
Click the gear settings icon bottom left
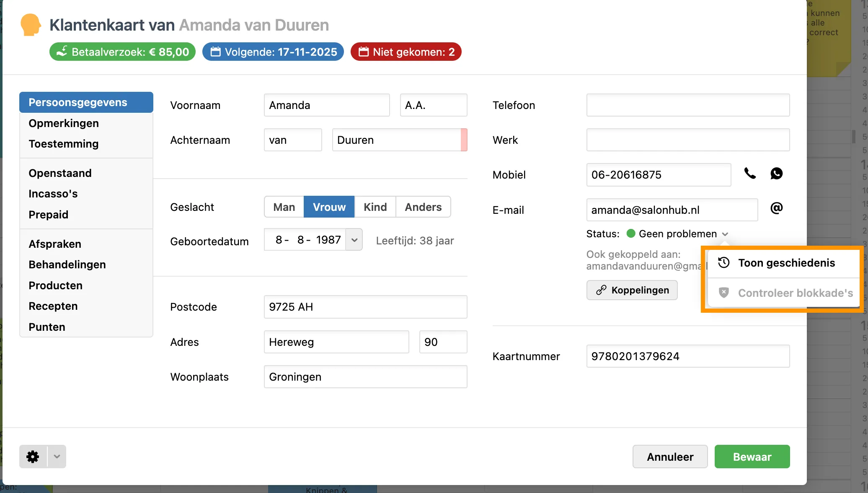33,457
